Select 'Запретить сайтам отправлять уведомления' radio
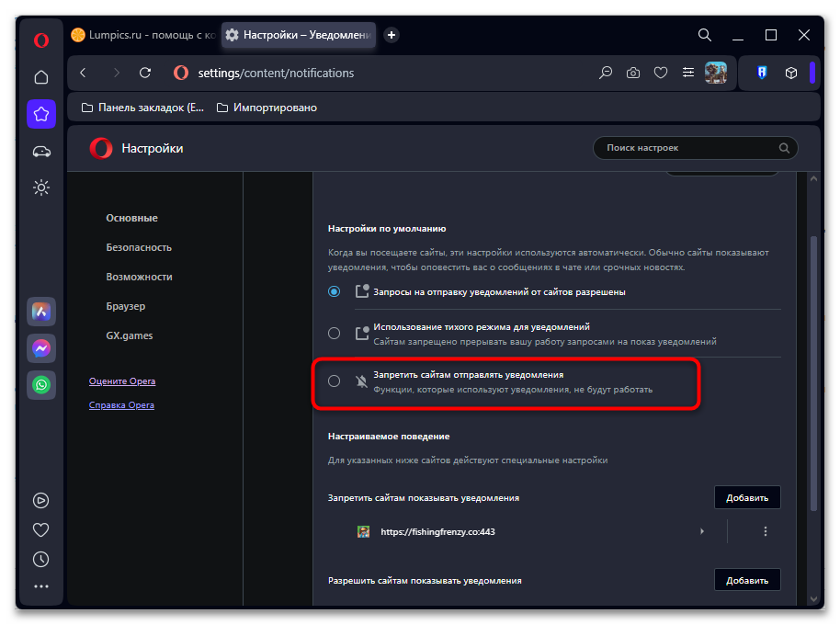Screen dimensions: 840x625 (334, 381)
